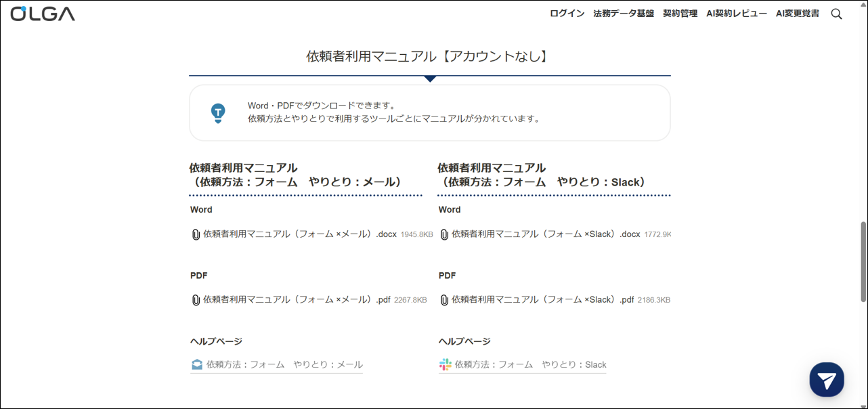The height and width of the screenshot is (409, 868).
Task: Click the メール manual section heading
Action: [x=299, y=175]
